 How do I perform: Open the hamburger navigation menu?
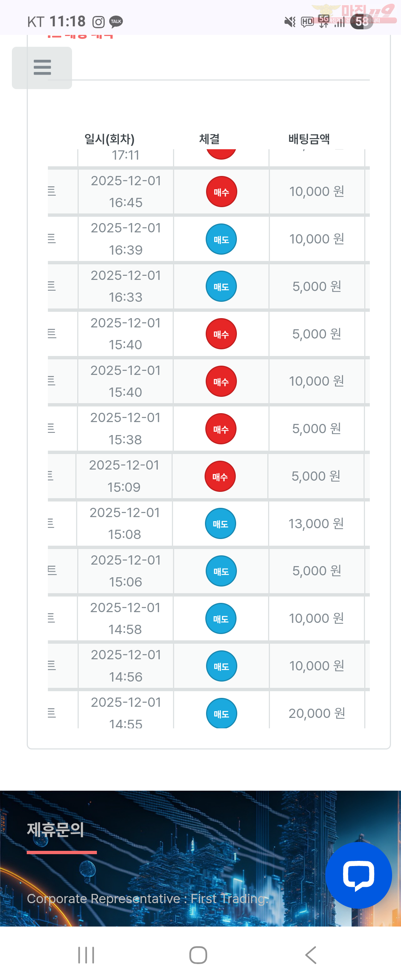click(x=42, y=67)
